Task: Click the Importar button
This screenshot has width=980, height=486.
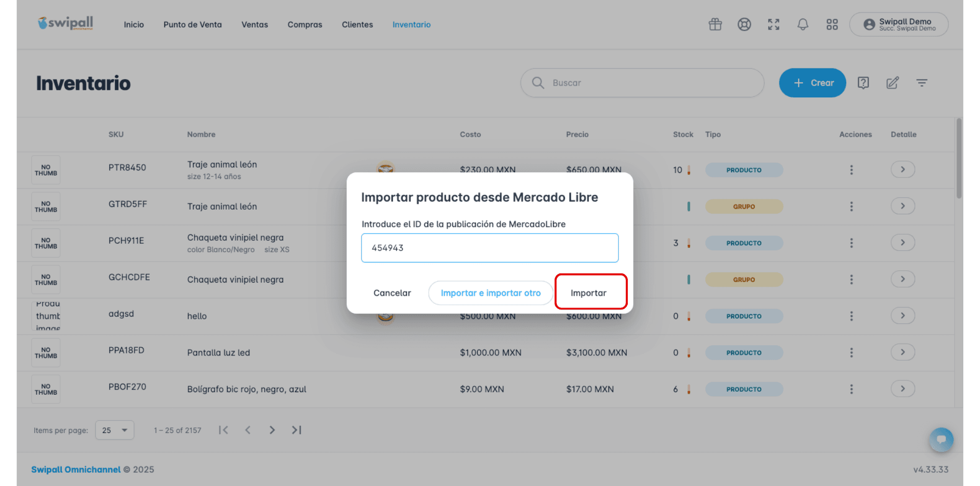Action: click(x=589, y=293)
